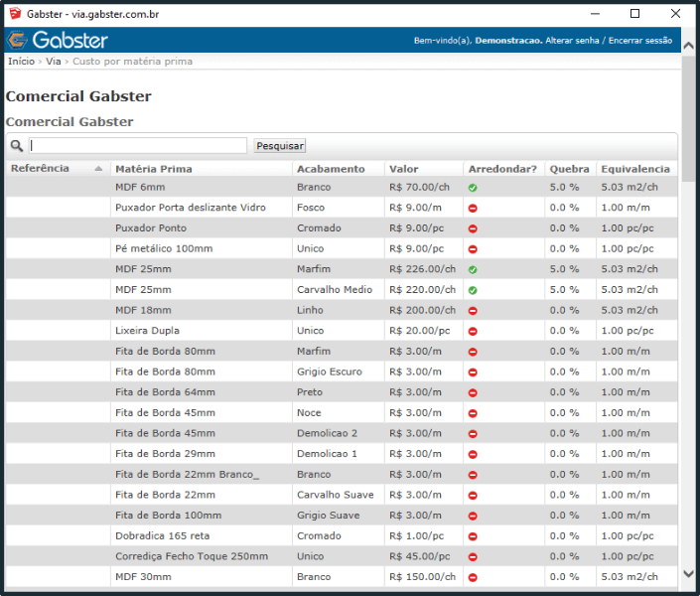Click R$ 226.00/ch value cell
The height and width of the screenshot is (596, 700).
[x=422, y=269]
